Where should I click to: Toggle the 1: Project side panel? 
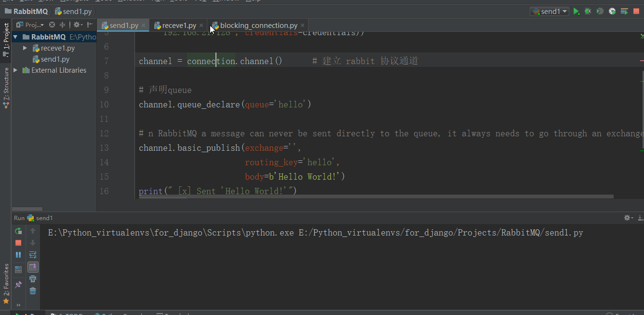(6, 40)
